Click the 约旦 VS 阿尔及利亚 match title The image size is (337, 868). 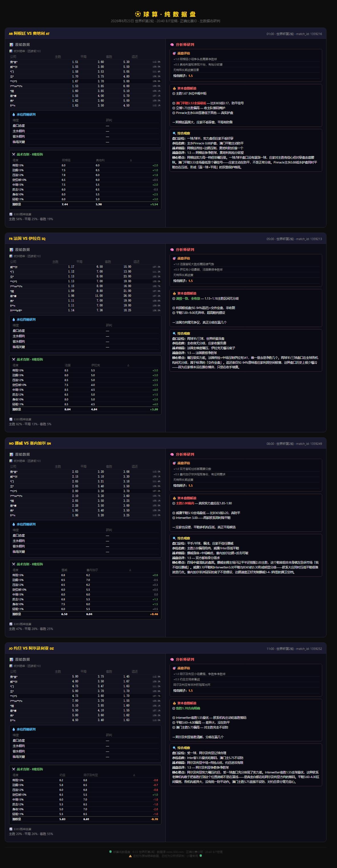(31, 648)
